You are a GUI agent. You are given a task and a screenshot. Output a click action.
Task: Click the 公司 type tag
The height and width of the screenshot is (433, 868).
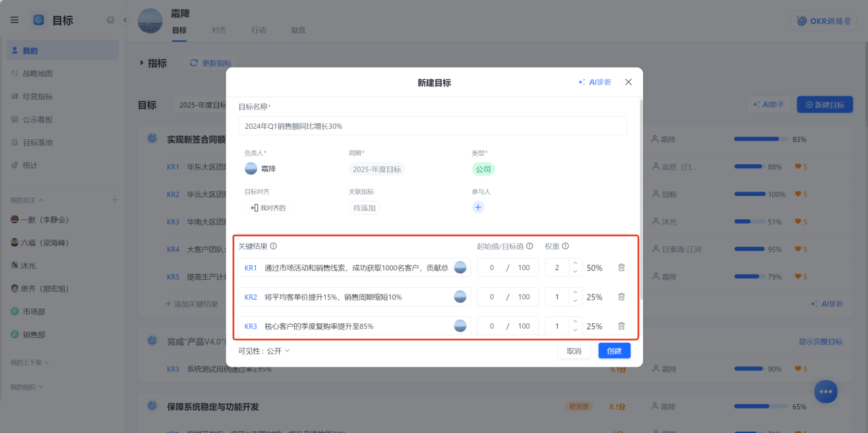click(x=483, y=169)
